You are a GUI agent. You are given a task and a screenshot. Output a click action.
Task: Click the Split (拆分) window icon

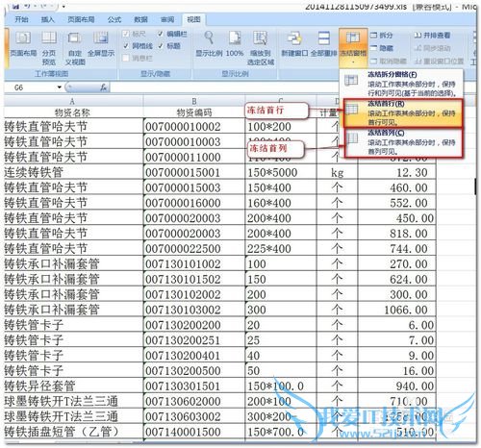373,35
